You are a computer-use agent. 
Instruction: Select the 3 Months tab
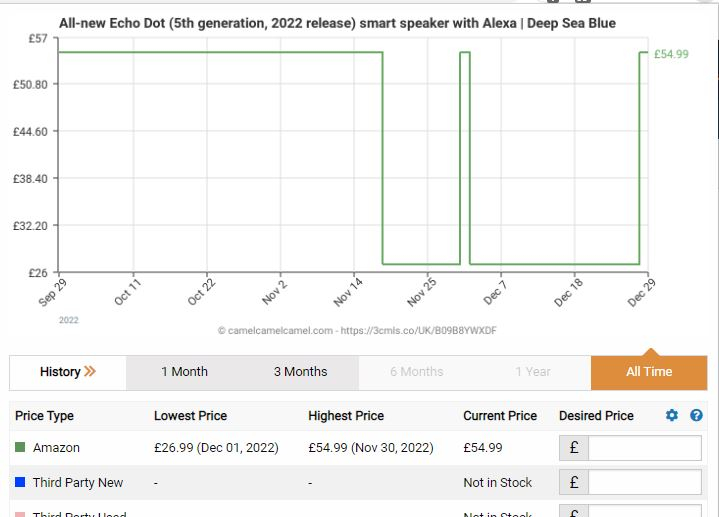pyautogui.click(x=300, y=372)
